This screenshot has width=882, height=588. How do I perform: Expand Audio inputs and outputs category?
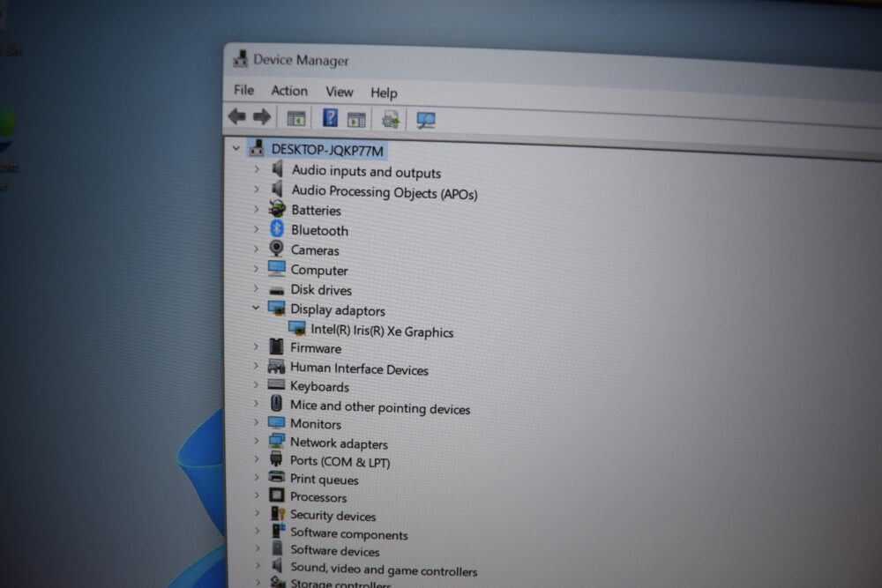click(x=257, y=168)
